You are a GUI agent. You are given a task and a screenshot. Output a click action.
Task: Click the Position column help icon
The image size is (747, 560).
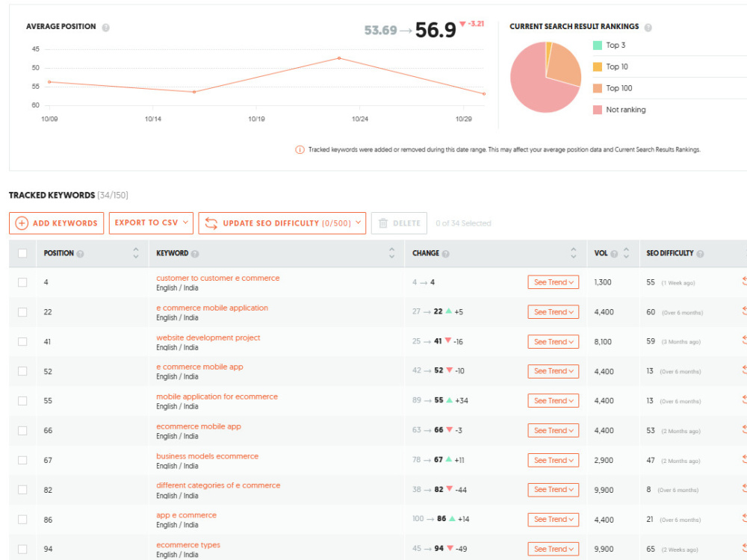[80, 254]
